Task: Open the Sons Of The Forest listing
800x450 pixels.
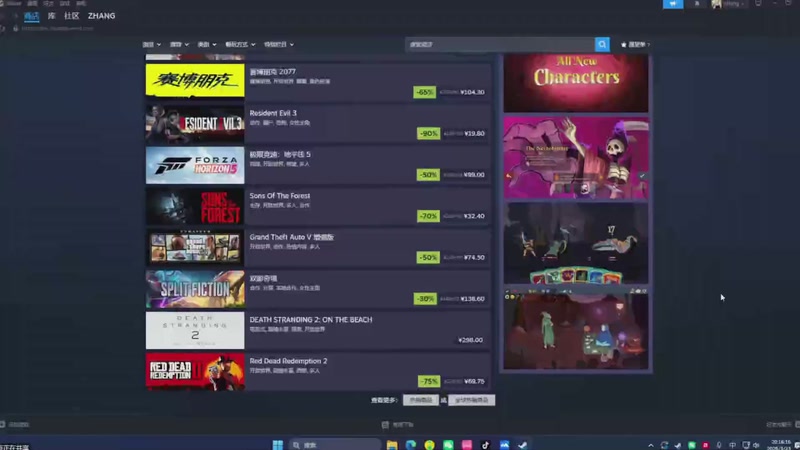Action: [318, 206]
